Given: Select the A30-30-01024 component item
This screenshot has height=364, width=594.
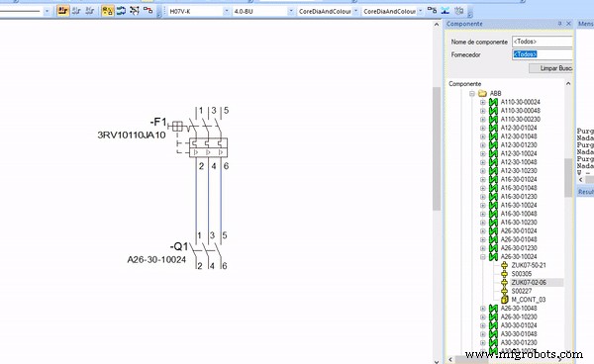Looking at the screenshot, I should pos(519,325).
